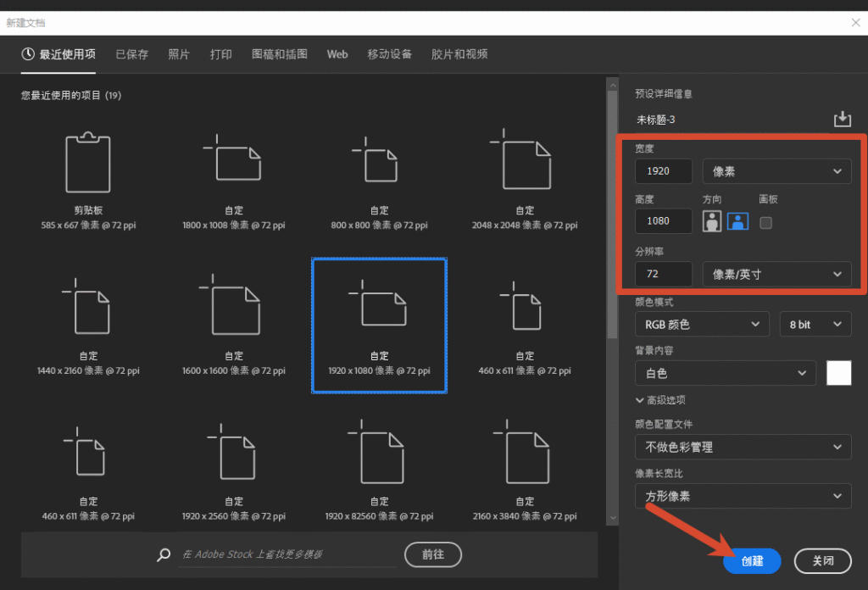The width and height of the screenshot is (868, 590).
Task: Choose the 2048 x 2048 custom preset
Action: [524, 181]
